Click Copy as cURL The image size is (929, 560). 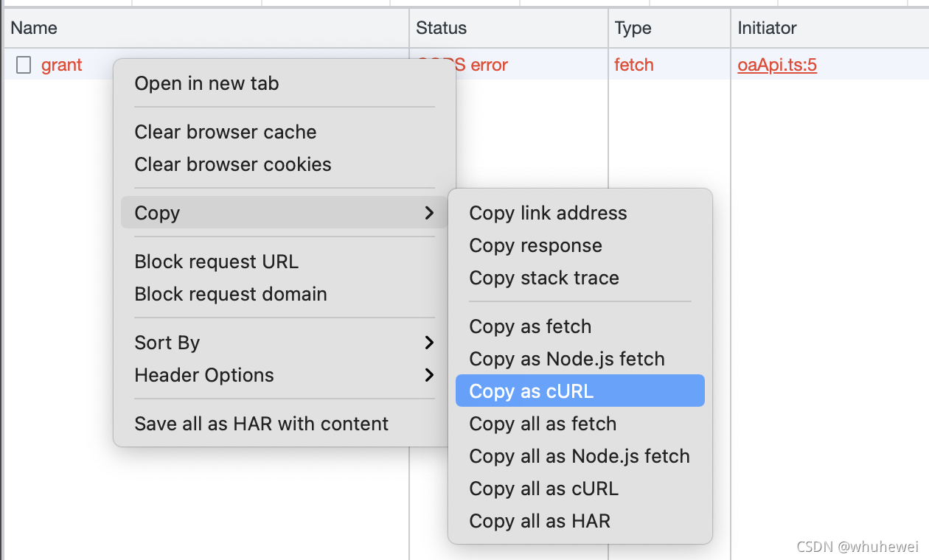click(x=531, y=391)
